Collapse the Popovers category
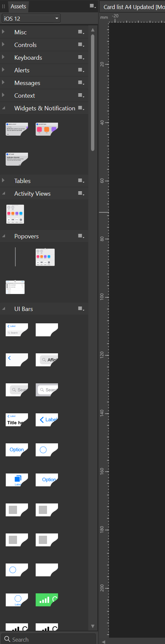165x644 pixels. coord(3,236)
